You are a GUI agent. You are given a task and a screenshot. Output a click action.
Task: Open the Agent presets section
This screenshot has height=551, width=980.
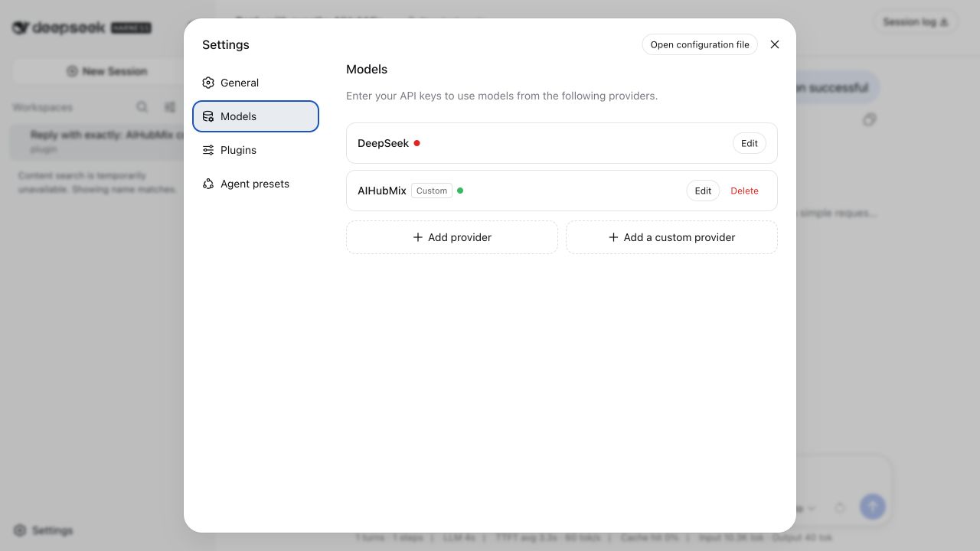pyautogui.click(x=256, y=184)
